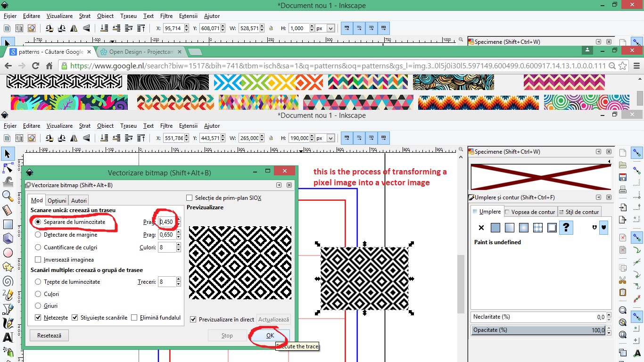644x362 pixels.
Task: Click the none swatch in Specimene panel
Action: point(541,177)
